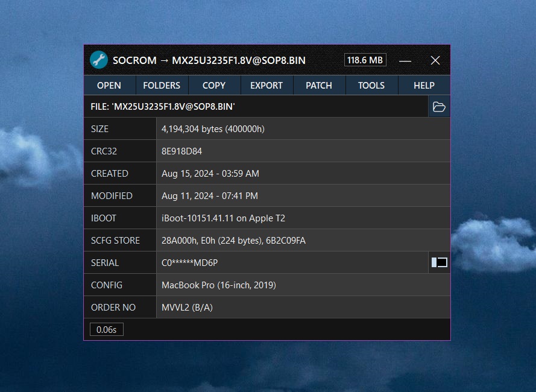Click the SOCROM wrench app icon
This screenshot has height=392, width=536.
click(99, 60)
